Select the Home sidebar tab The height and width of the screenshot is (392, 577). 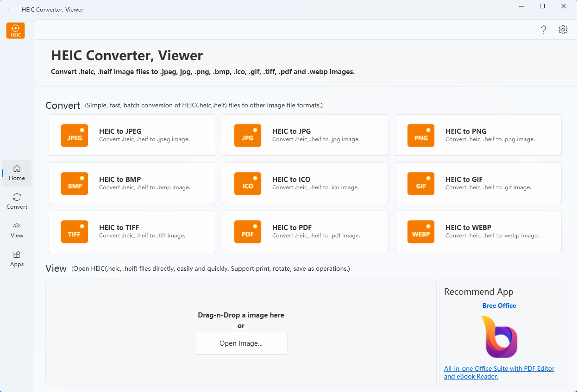point(17,173)
